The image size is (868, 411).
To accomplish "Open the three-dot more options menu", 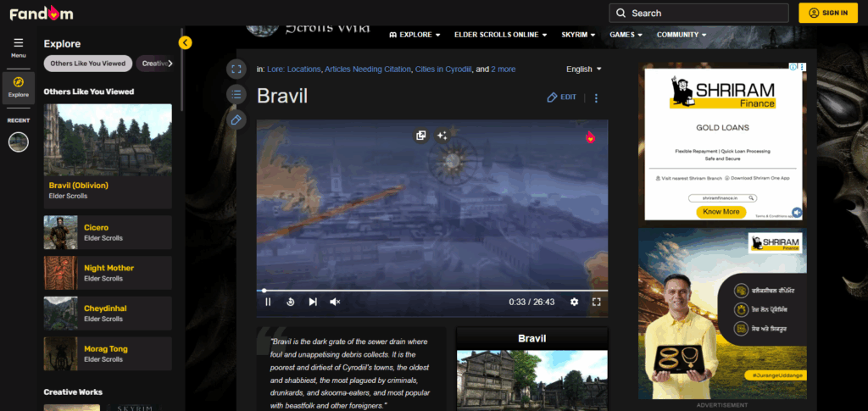I will click(596, 98).
